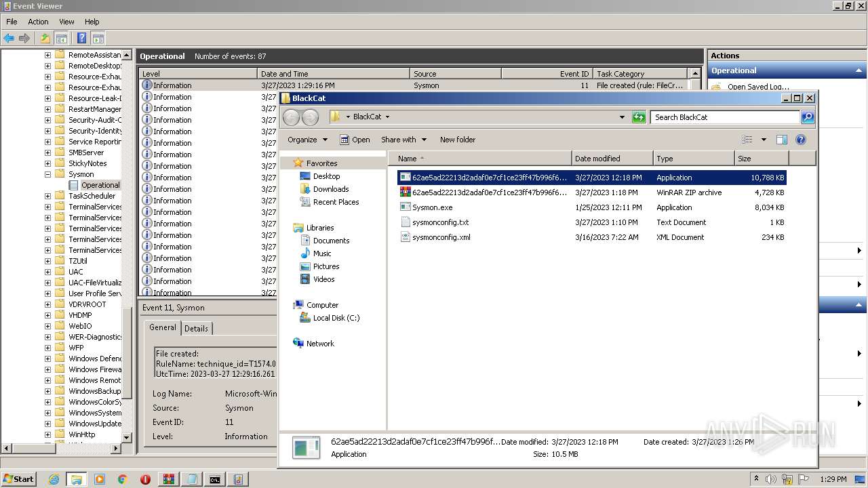Screen dimensions: 868x488
Task: Click the Back arrow in Event Viewer toolbar
Action: coord(9,38)
